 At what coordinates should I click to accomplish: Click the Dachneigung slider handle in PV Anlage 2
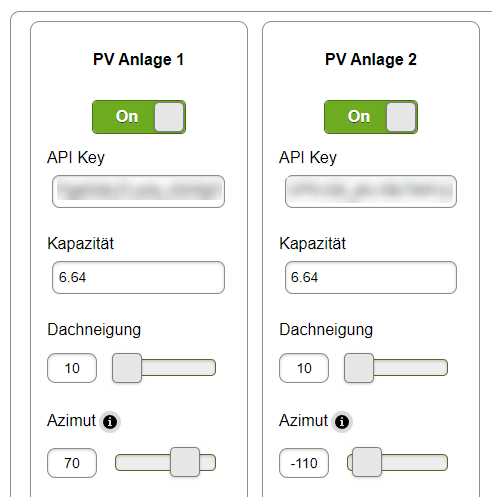[359, 368]
